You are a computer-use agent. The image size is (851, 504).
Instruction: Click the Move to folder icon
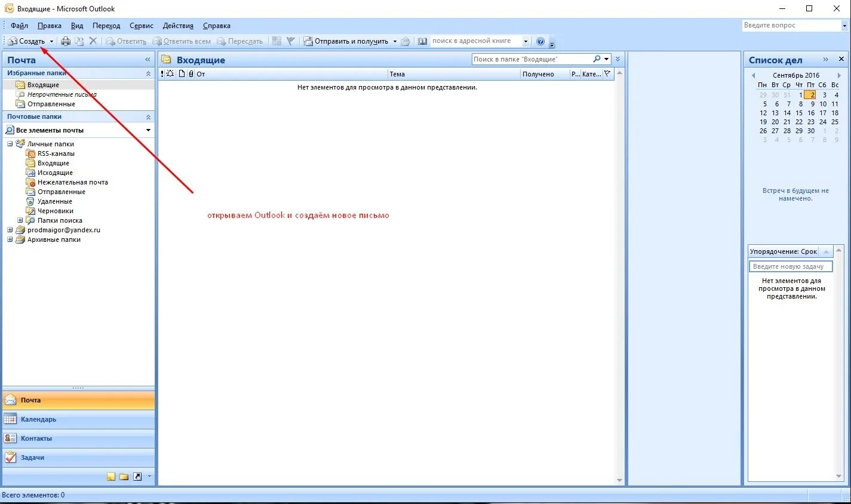[79, 41]
